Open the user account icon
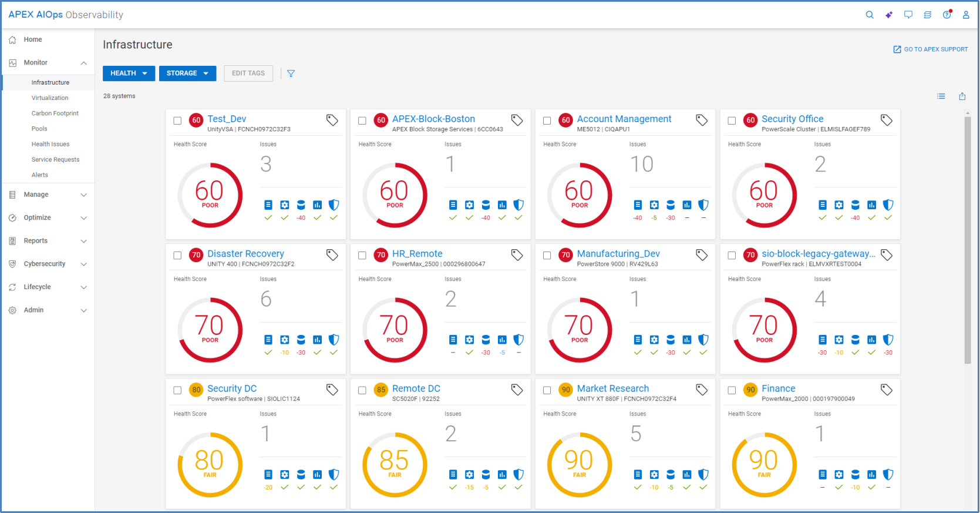 click(x=966, y=15)
